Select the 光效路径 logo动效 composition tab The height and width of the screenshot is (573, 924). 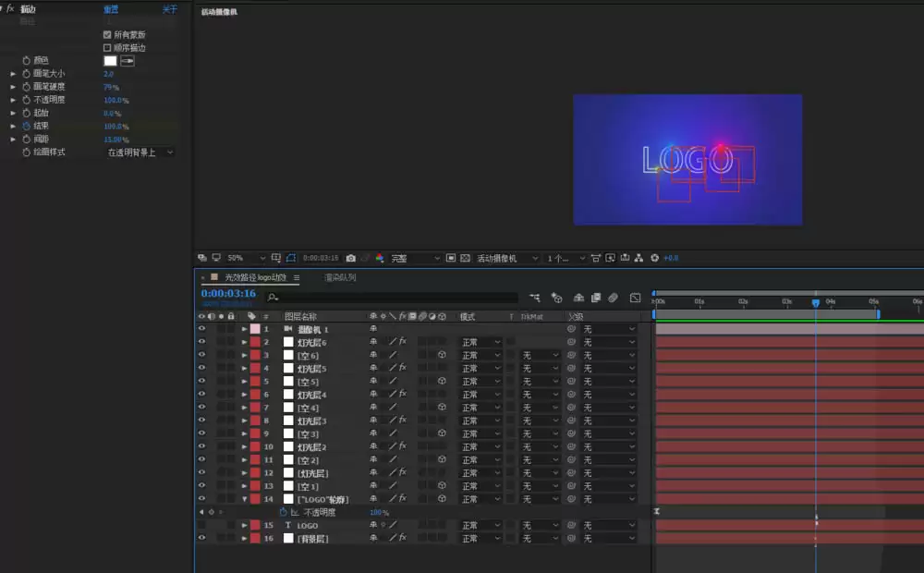(255, 277)
